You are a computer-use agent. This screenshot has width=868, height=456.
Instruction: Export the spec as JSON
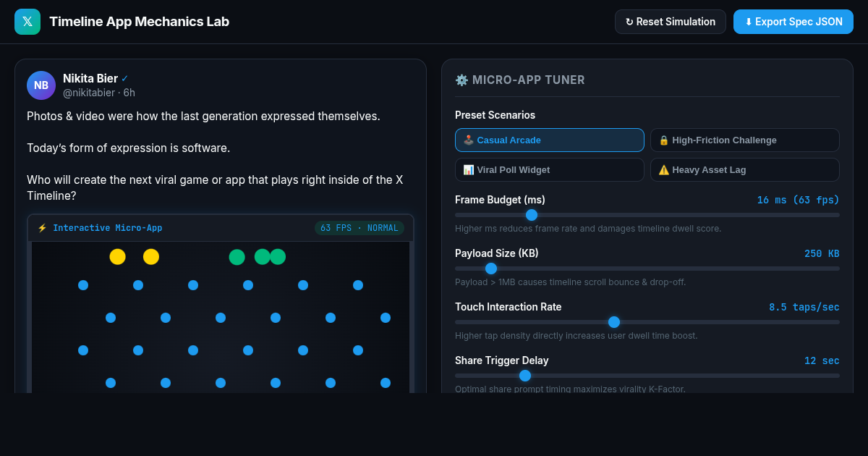pyautogui.click(x=793, y=22)
